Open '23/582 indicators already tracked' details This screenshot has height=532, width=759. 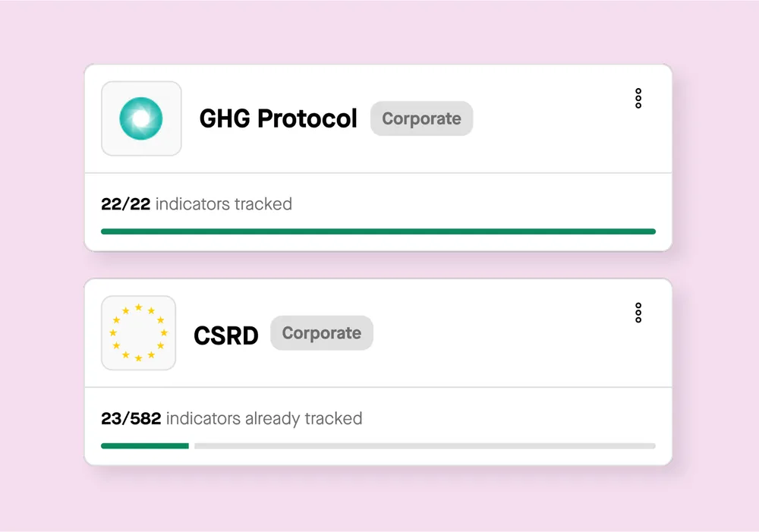(231, 418)
